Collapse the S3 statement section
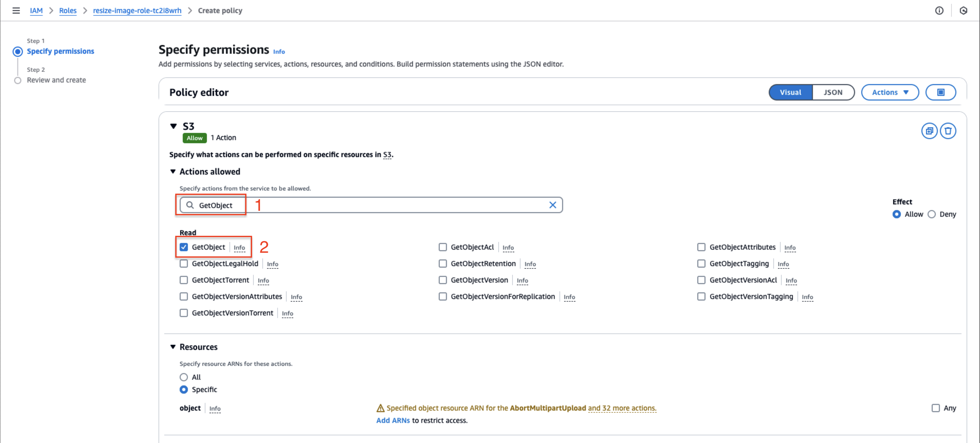The height and width of the screenshot is (443, 980). [173, 126]
